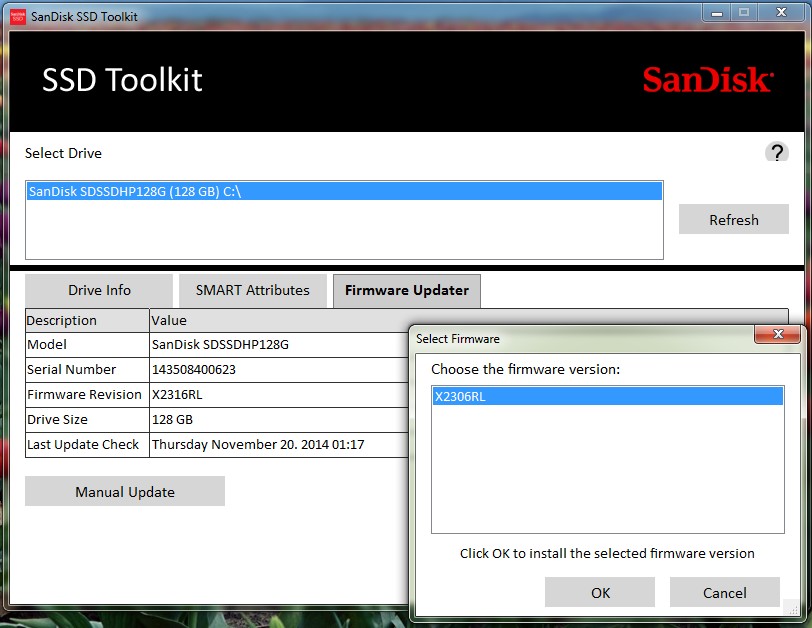Select the 128 GB drive size value
The width and height of the screenshot is (812, 628).
[x=172, y=419]
